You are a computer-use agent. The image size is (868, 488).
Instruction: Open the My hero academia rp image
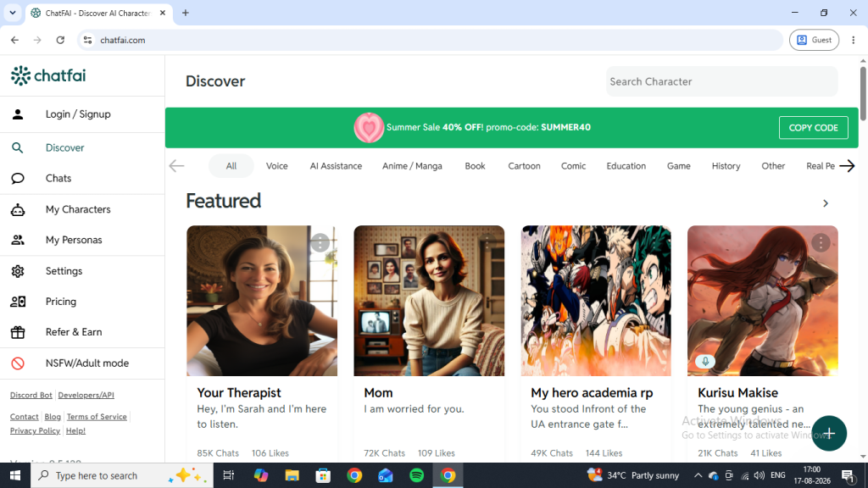coord(596,301)
